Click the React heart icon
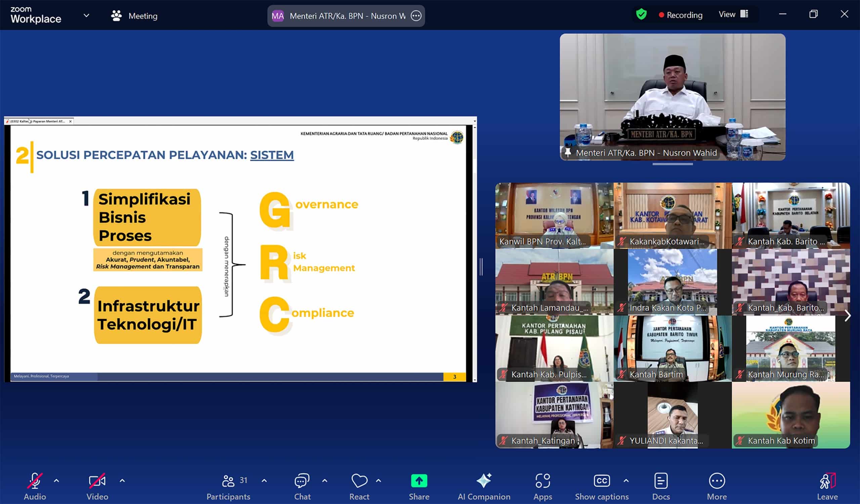 click(359, 481)
